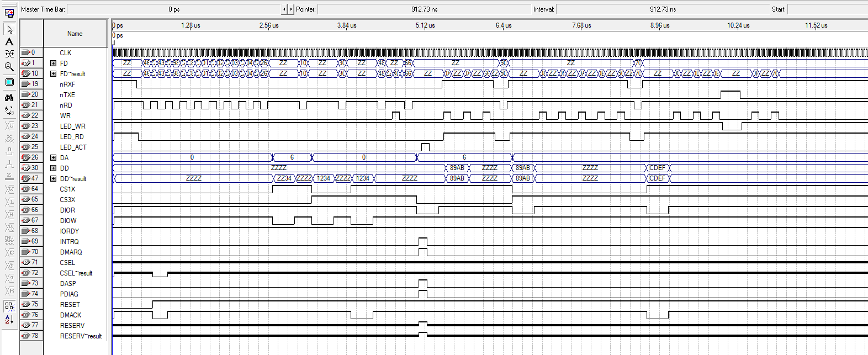Select the DMARQ signal name

[x=71, y=252]
